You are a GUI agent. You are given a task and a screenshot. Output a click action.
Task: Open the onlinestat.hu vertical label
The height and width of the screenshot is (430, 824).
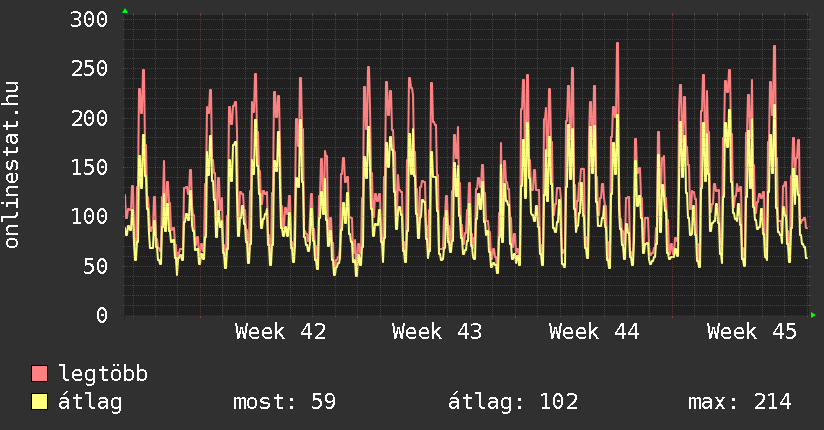pos(13,165)
